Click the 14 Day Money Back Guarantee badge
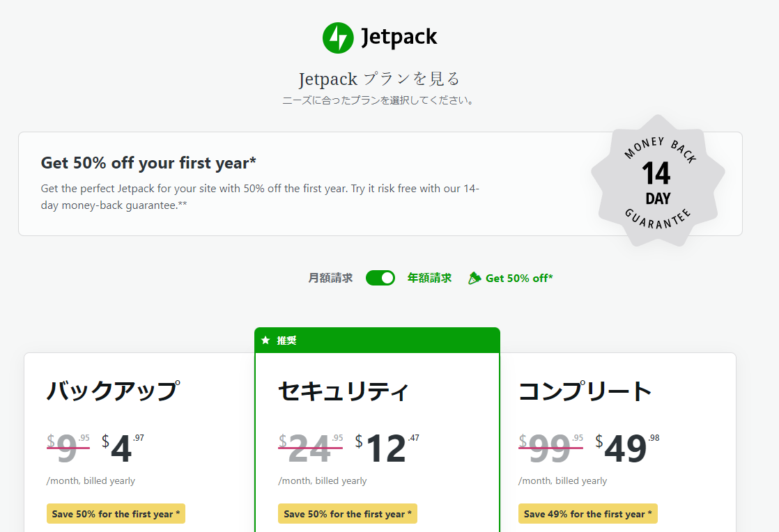Screen dimensions: 779x532 658,180
